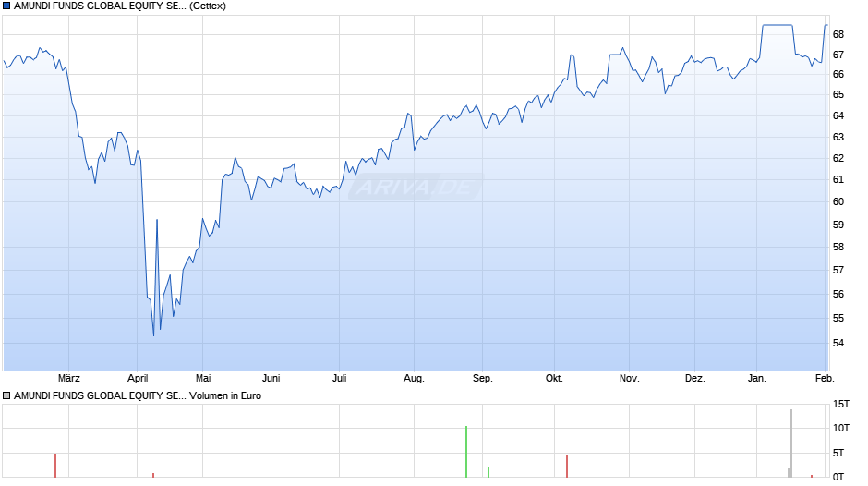Click the volume chart title ending Volumen in Euro
Image resolution: width=868 pixels, height=486 pixels.
pyautogui.click(x=138, y=395)
